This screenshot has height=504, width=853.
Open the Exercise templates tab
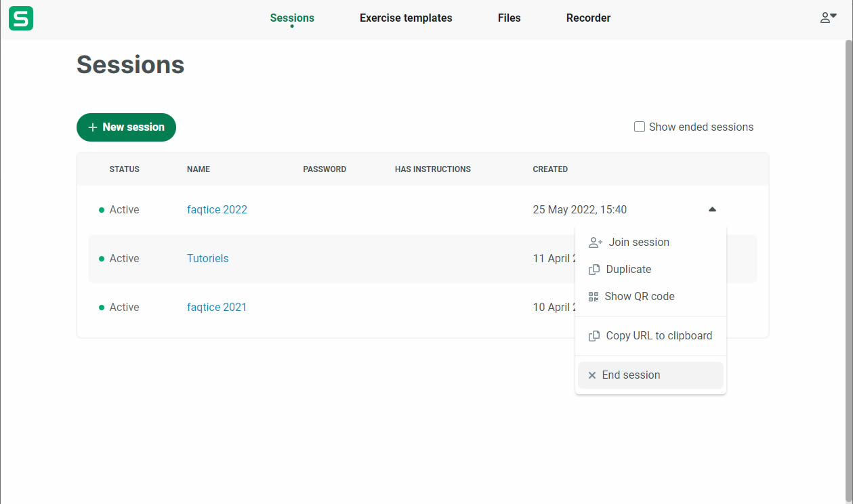(406, 18)
